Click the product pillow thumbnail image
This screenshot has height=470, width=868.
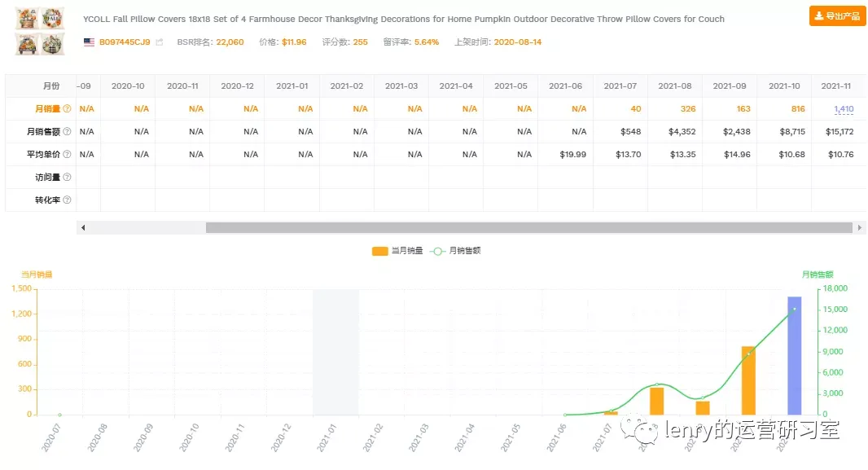(41, 31)
